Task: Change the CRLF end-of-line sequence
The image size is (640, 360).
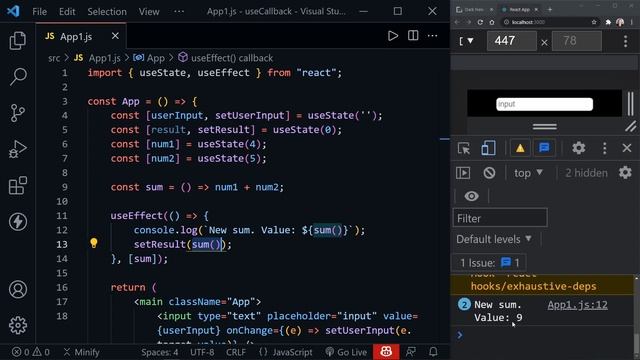Action: point(236,352)
